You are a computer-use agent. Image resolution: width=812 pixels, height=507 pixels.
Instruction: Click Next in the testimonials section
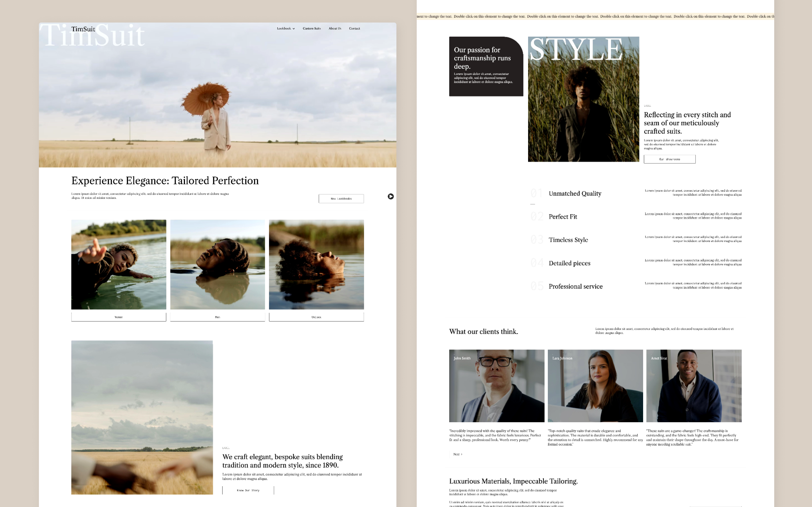[x=457, y=454]
